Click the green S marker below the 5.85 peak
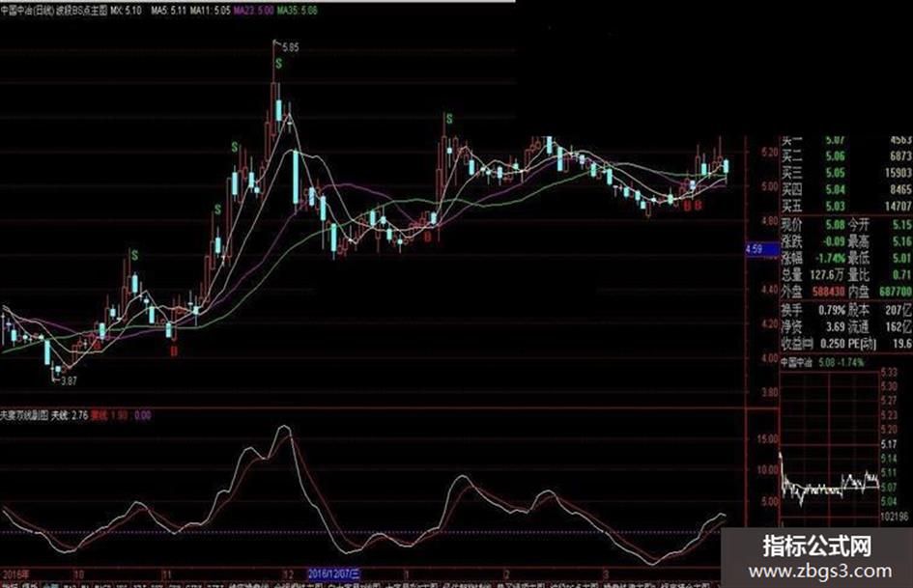The height and width of the screenshot is (588, 913). click(279, 64)
